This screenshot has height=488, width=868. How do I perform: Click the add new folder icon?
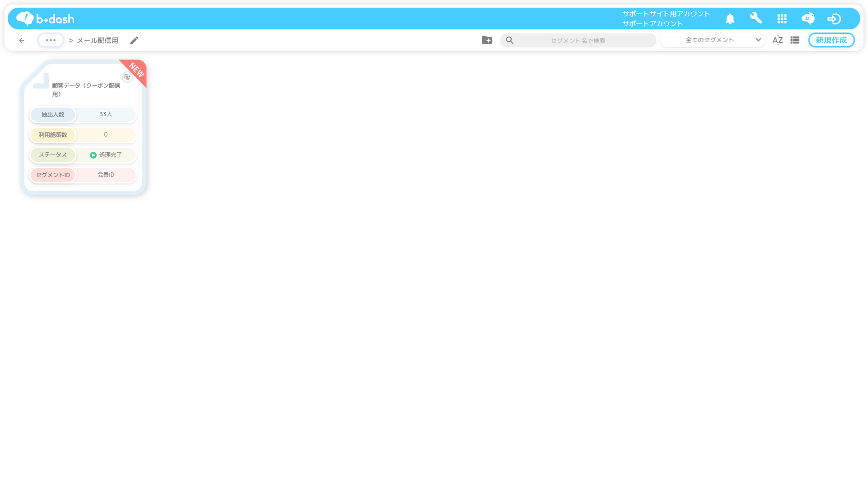tap(487, 40)
